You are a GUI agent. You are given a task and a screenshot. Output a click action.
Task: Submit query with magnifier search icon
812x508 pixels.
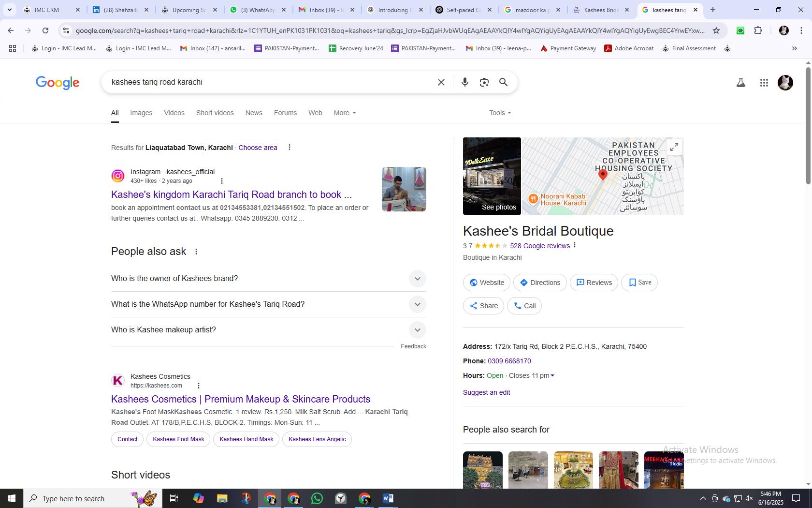[x=503, y=82]
